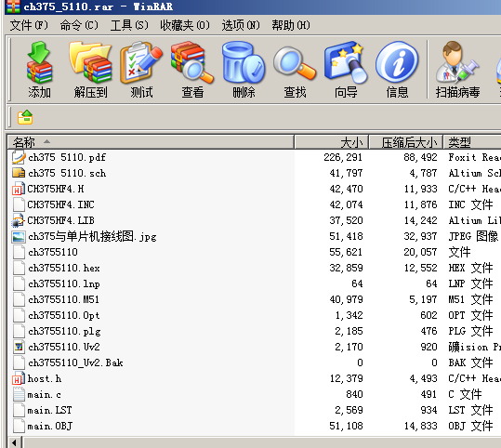
Task: Open the File (文件) menu
Action: coord(29,25)
